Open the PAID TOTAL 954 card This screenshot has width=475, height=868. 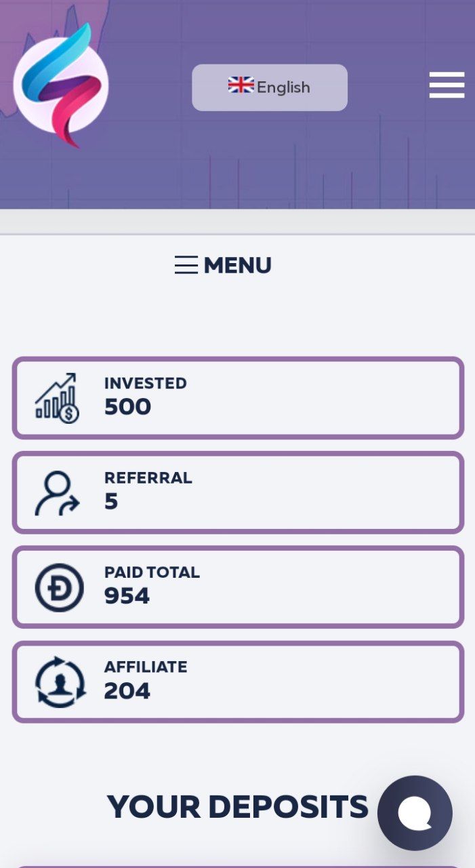click(x=238, y=587)
